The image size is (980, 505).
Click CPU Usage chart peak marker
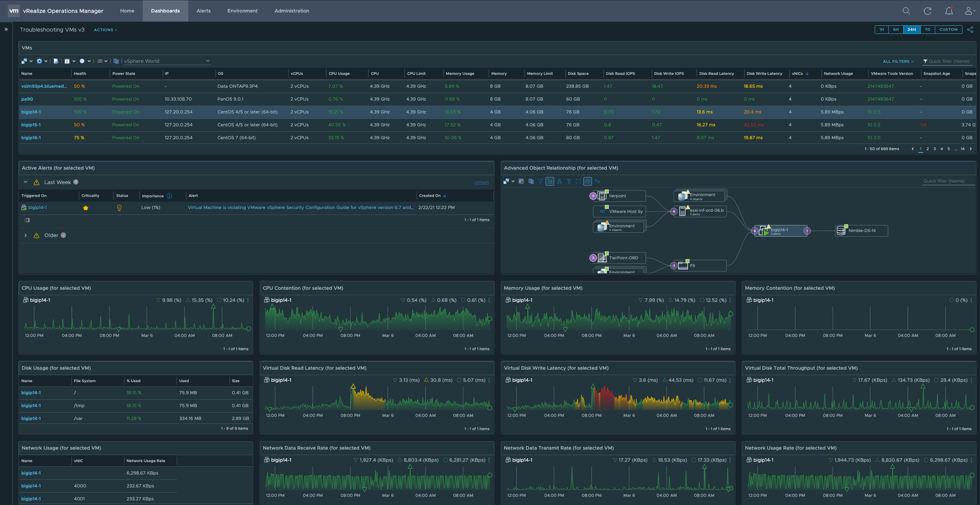pyautogui.click(x=213, y=307)
